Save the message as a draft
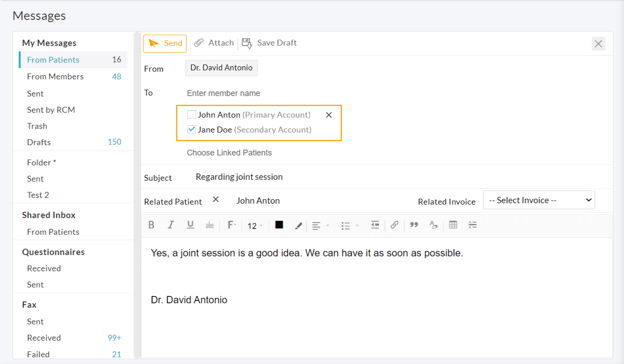624x364 pixels. click(x=269, y=43)
